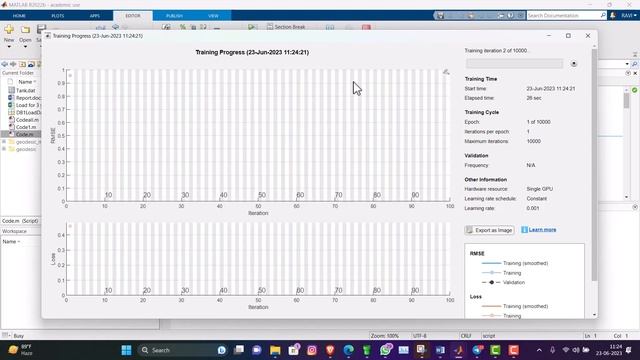Open the Windows Start menu

click(127, 350)
